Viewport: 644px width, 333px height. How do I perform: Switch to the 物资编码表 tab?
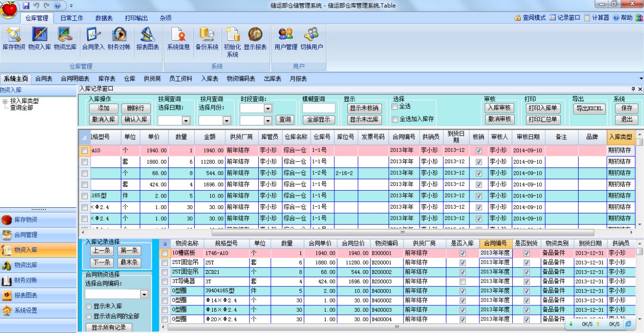(x=241, y=79)
